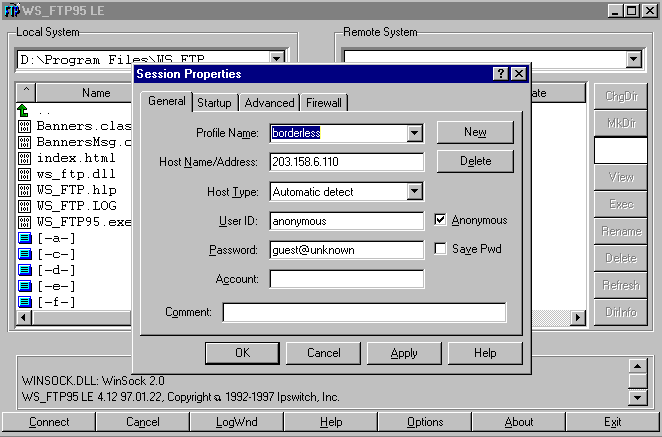The width and height of the screenshot is (662, 437).
Task: Open the LogWnd button
Action: point(236,422)
